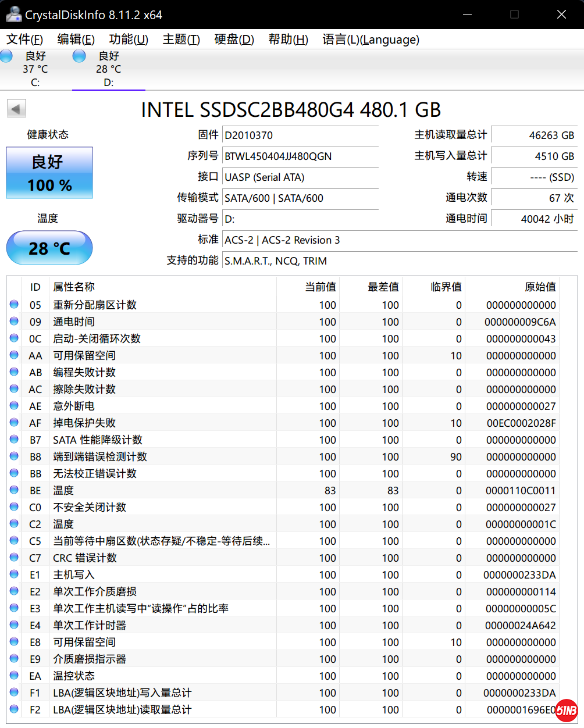The height and width of the screenshot is (728, 584).
Task: Click the 属性名称 column header
Action: tap(74, 287)
